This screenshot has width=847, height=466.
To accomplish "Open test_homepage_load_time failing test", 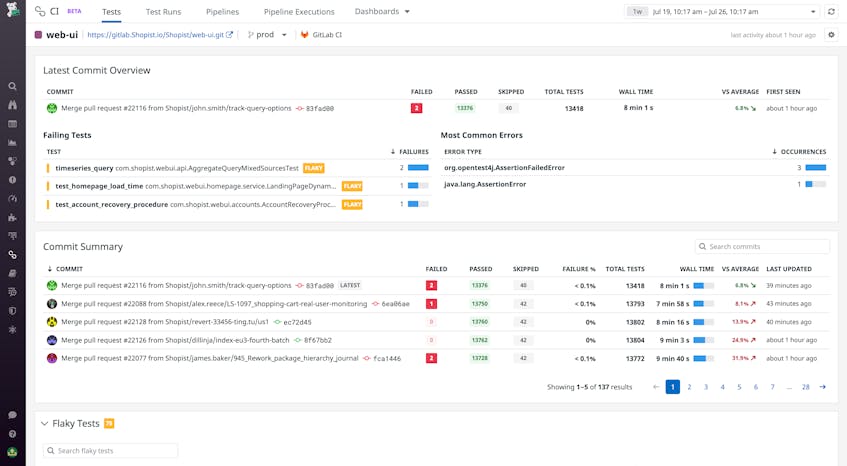I will click(x=99, y=186).
